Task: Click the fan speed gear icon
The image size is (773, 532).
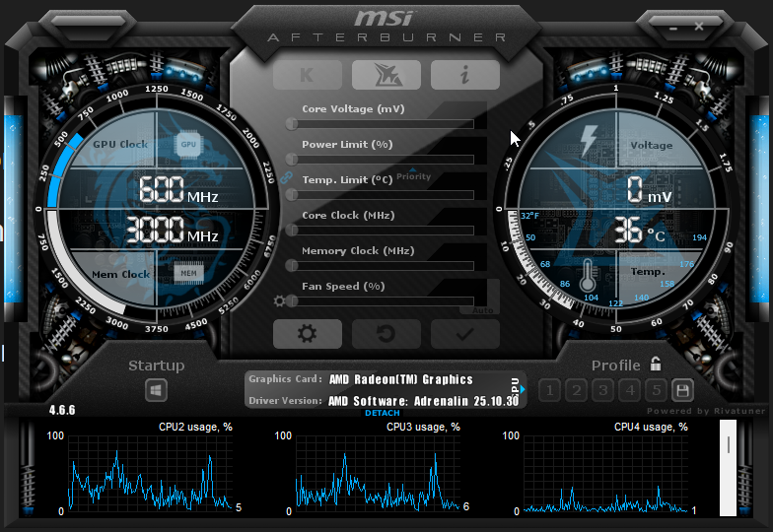Action: 279,300
